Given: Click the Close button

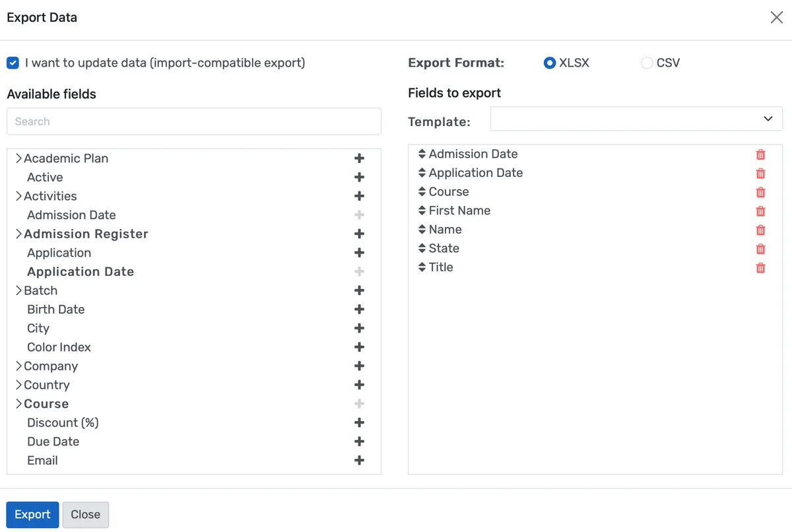Looking at the screenshot, I should 85,514.
